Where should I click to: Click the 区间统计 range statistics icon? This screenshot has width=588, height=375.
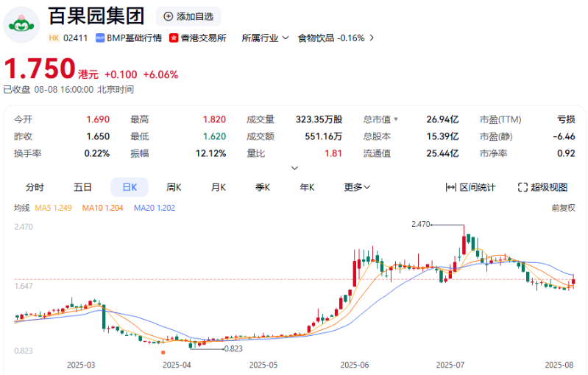pyautogui.click(x=451, y=187)
